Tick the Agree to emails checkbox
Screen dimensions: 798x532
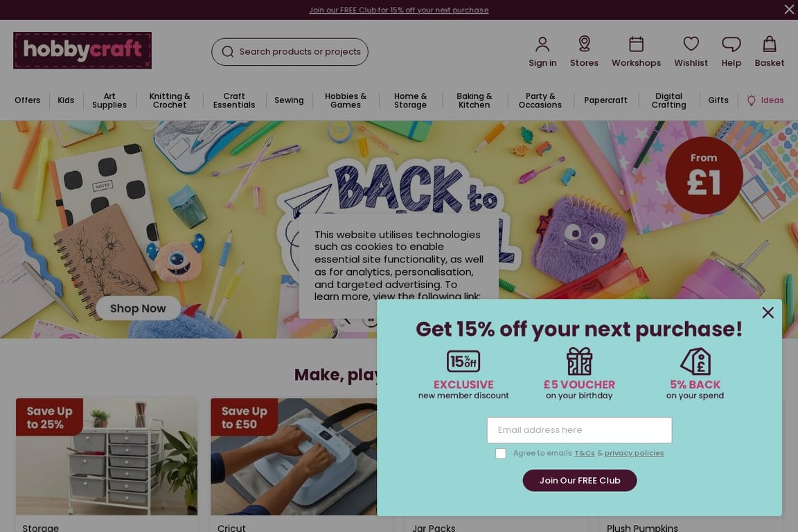pos(501,453)
